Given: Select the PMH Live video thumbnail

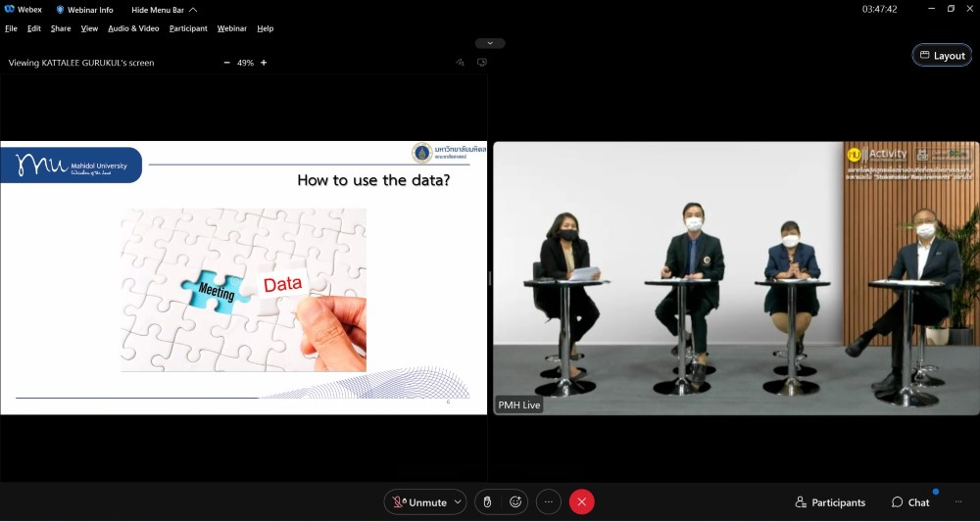Looking at the screenshot, I should 735,278.
